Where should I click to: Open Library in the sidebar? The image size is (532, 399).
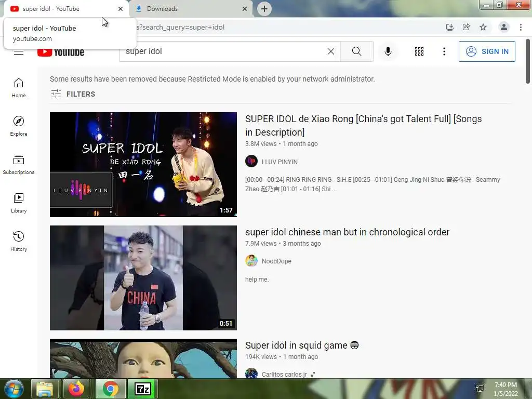point(19,203)
